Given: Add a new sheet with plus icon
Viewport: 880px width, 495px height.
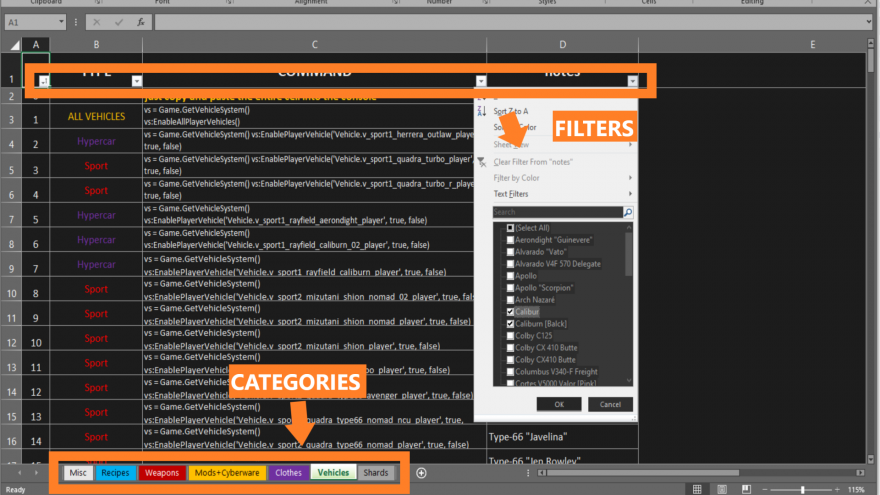Looking at the screenshot, I should tap(421, 473).
